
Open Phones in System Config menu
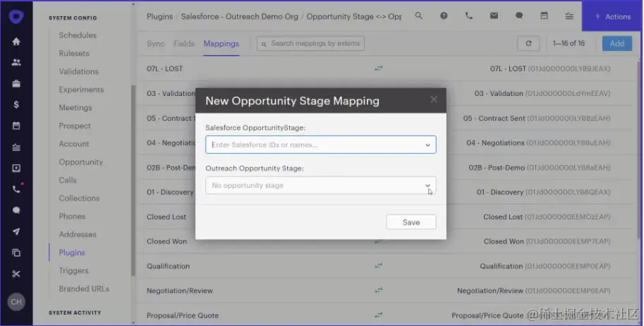click(72, 216)
